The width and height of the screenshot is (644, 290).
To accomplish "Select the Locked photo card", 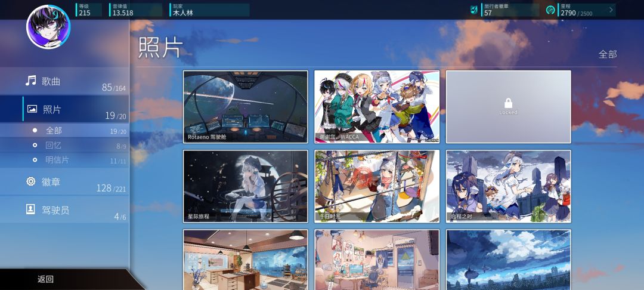I will click(509, 107).
